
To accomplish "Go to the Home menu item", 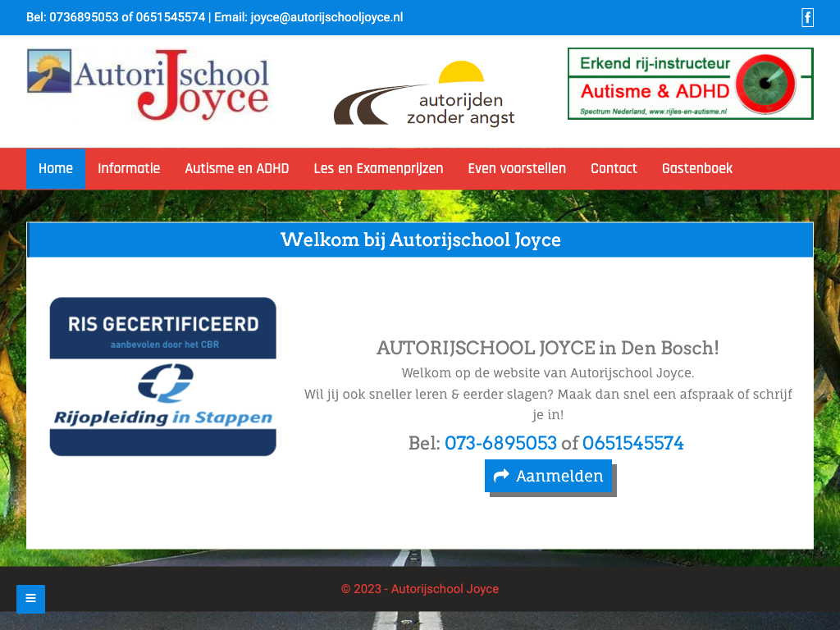I will pos(56,169).
